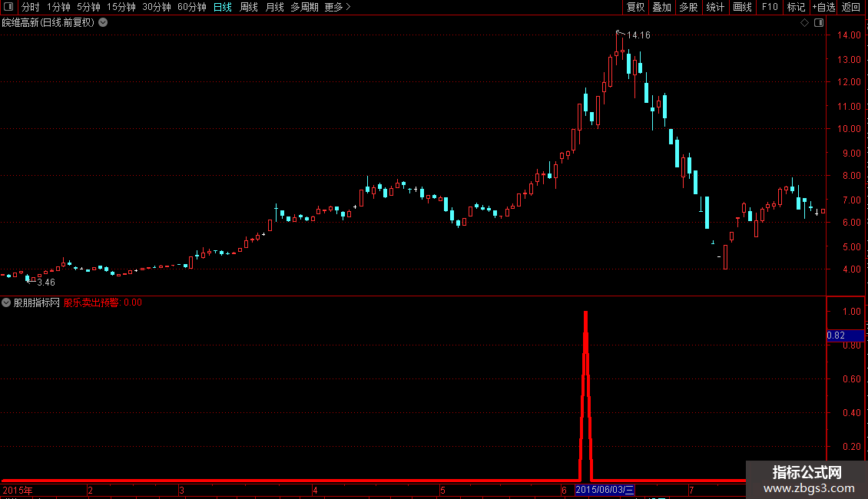Select the 30分钟 period
The height and width of the screenshot is (499, 868).
click(x=157, y=7)
